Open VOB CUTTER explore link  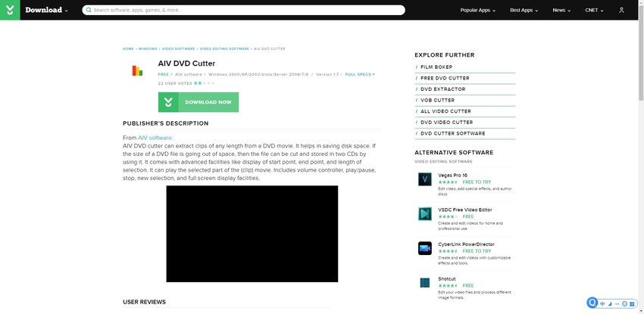(437, 100)
